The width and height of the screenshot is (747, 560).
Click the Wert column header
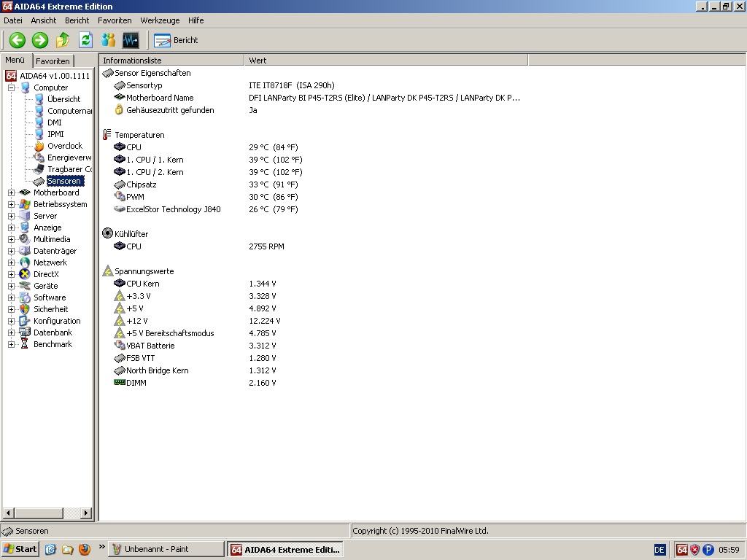coord(386,60)
